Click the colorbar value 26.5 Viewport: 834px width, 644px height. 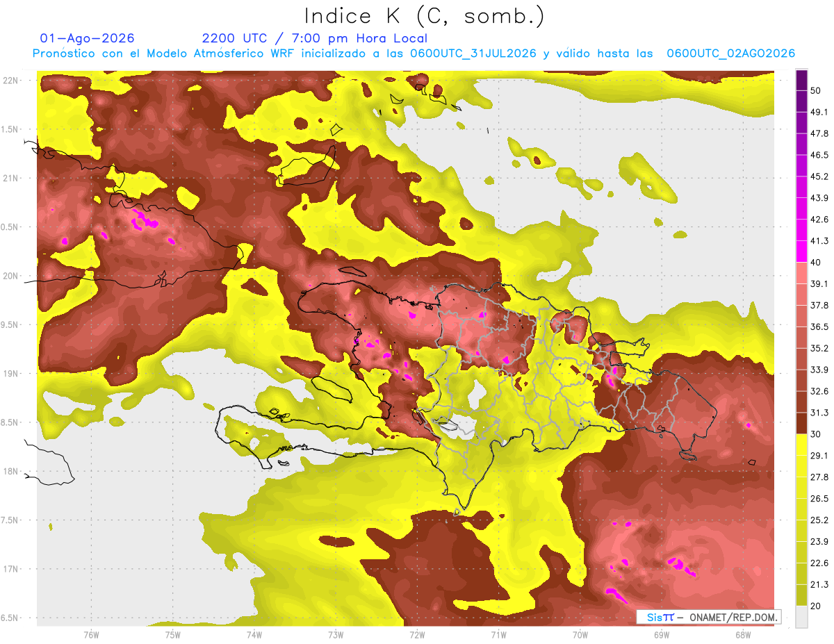click(x=819, y=499)
